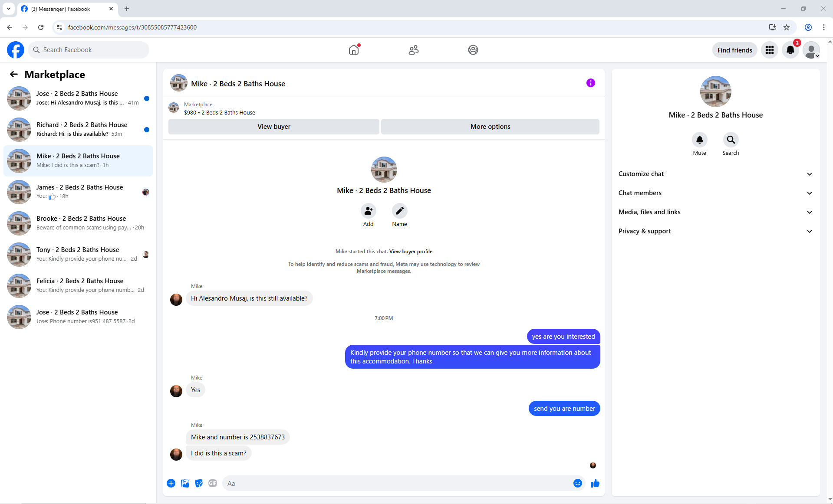The image size is (833, 504).
Task: View site information in address bar
Action: pos(59,27)
